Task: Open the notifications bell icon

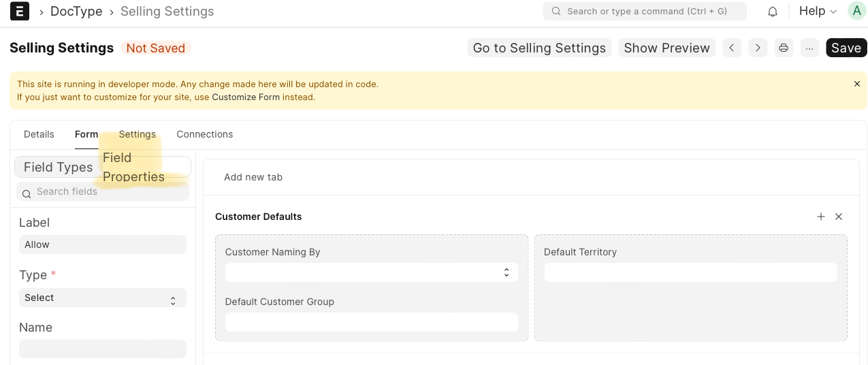Action: point(773,12)
